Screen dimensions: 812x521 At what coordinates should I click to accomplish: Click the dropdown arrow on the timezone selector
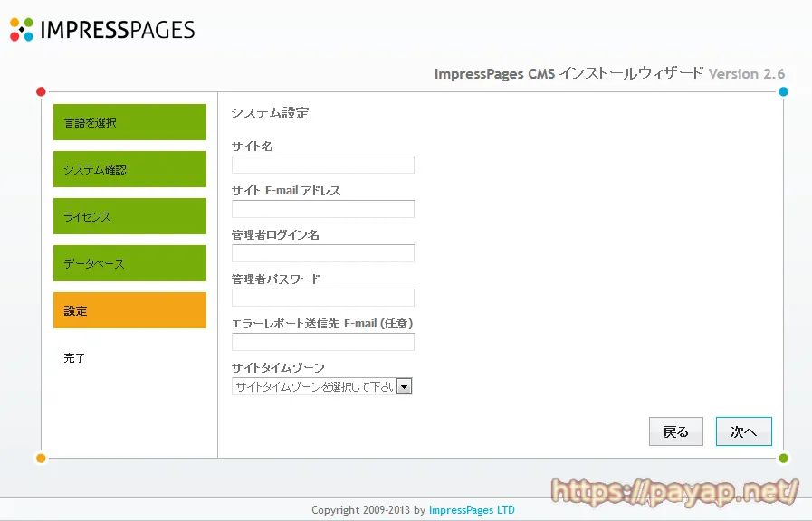pos(406,386)
